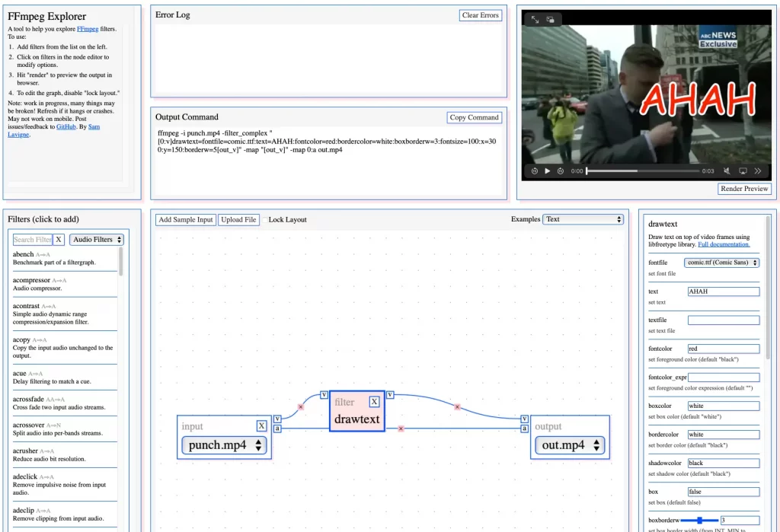This screenshot has width=780, height=532.
Task: Click the drawtext options panel scrollbar
Action: tap(768, 288)
